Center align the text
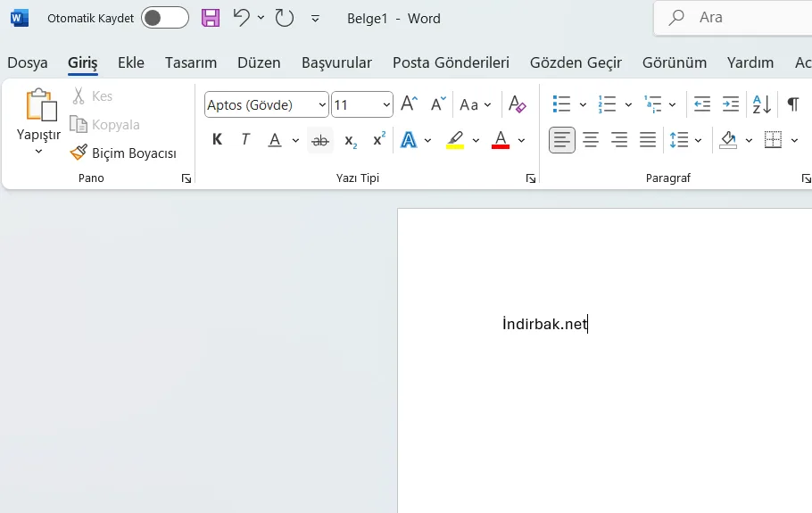Image resolution: width=812 pixels, height=513 pixels. coord(591,140)
